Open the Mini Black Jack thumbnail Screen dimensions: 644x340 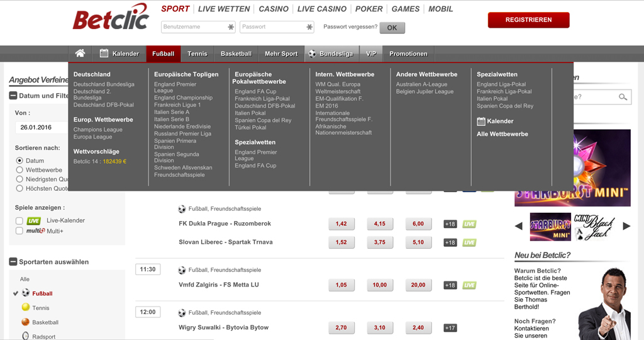594,227
